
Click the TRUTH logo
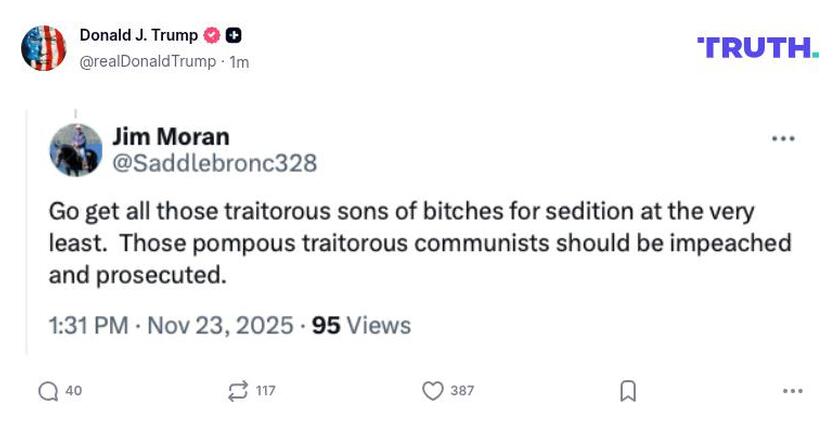757,47
